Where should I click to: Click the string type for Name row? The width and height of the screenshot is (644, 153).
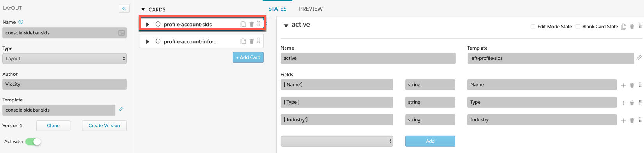pyautogui.click(x=430, y=85)
